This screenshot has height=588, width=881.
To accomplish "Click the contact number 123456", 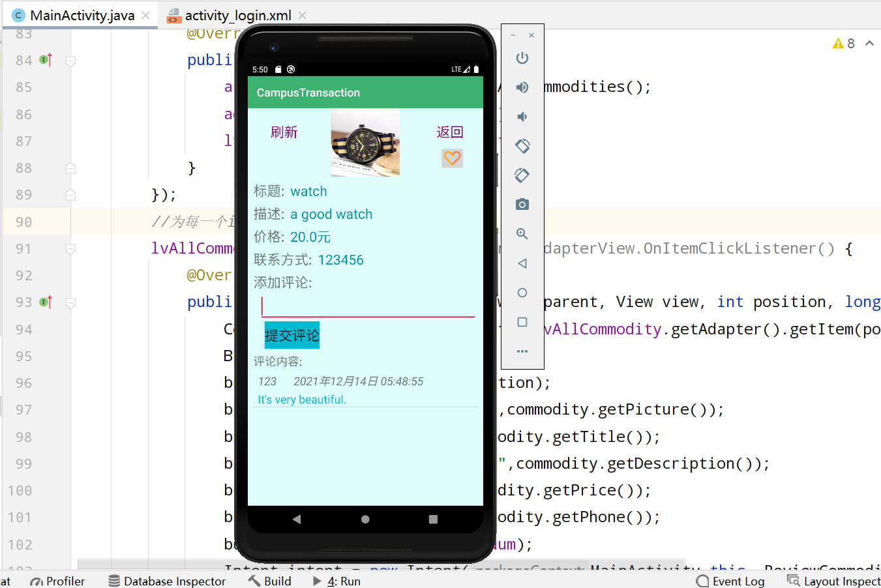I will click(340, 260).
